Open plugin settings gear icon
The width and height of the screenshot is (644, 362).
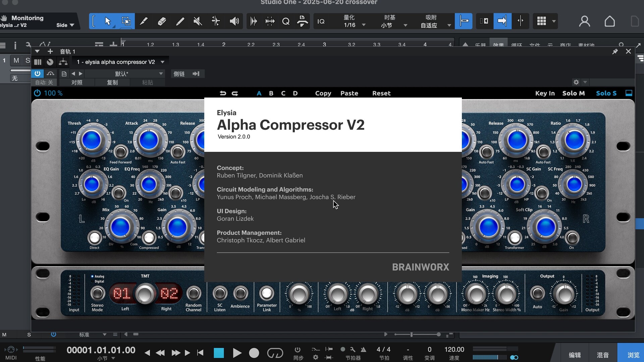point(576,82)
